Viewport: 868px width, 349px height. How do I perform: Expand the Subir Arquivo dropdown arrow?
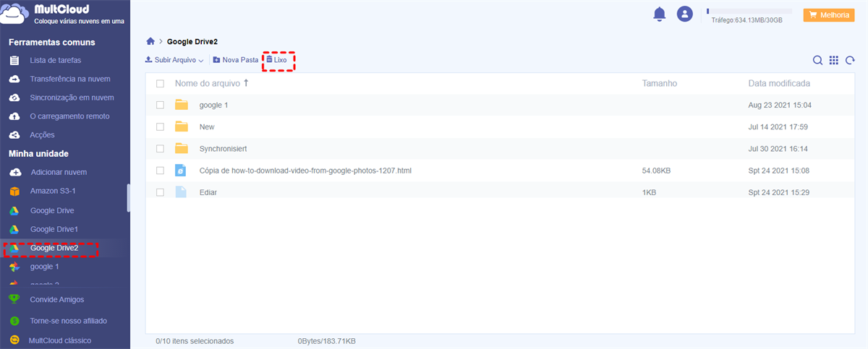(x=201, y=61)
